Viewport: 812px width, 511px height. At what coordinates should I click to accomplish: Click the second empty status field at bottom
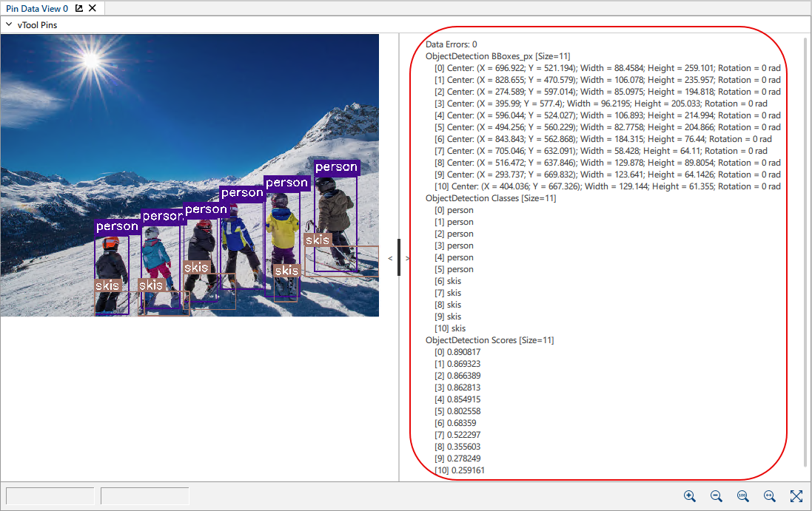(145, 496)
